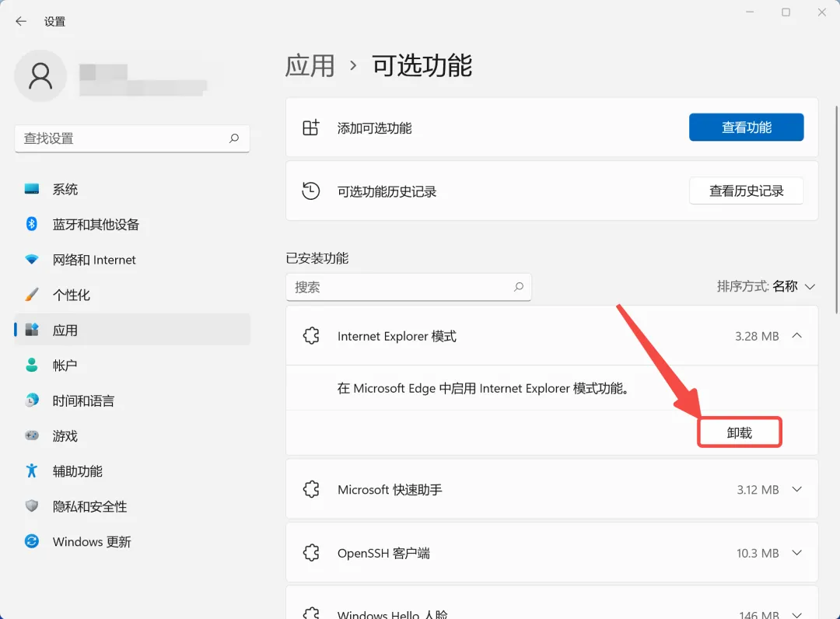Open 蓝牙和其他设备 section
Image resolution: width=840 pixels, height=619 pixels.
pos(132,224)
